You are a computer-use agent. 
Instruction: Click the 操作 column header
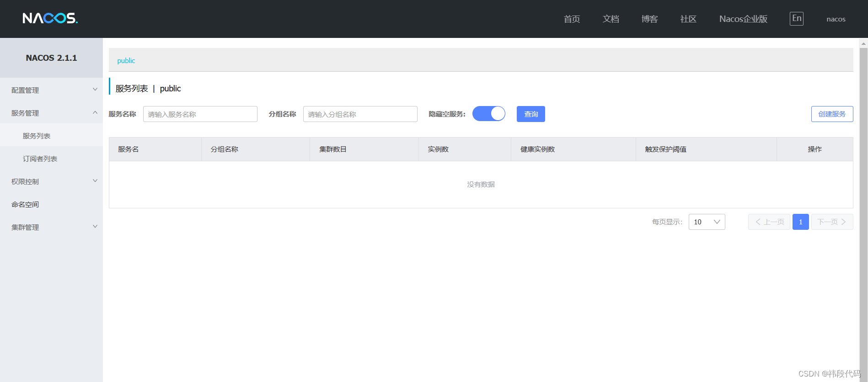(x=815, y=149)
